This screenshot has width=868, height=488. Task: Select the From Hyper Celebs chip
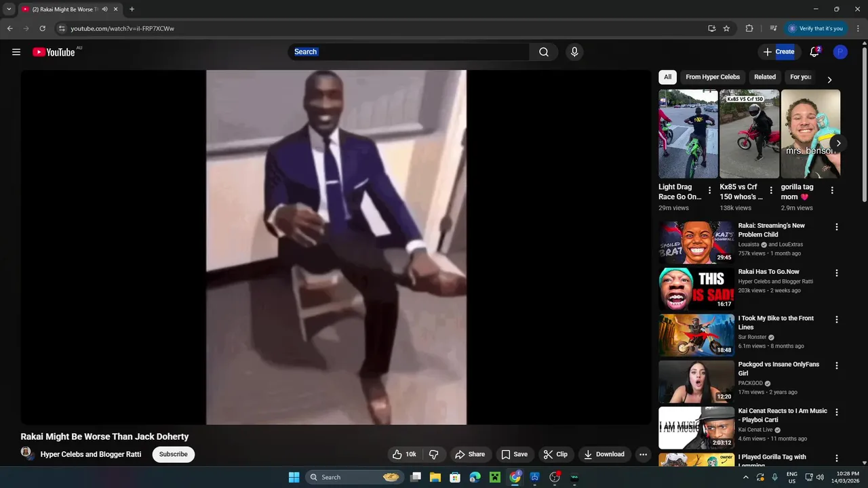point(713,77)
